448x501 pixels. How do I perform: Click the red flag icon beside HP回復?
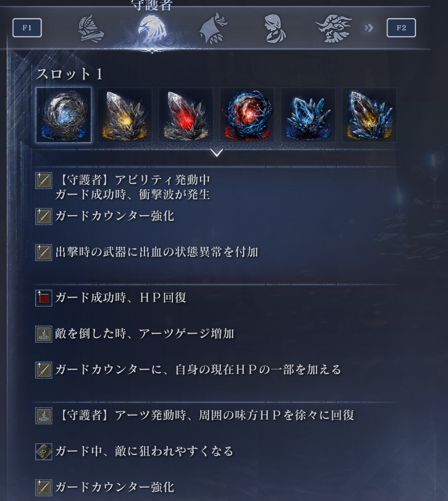tap(44, 298)
